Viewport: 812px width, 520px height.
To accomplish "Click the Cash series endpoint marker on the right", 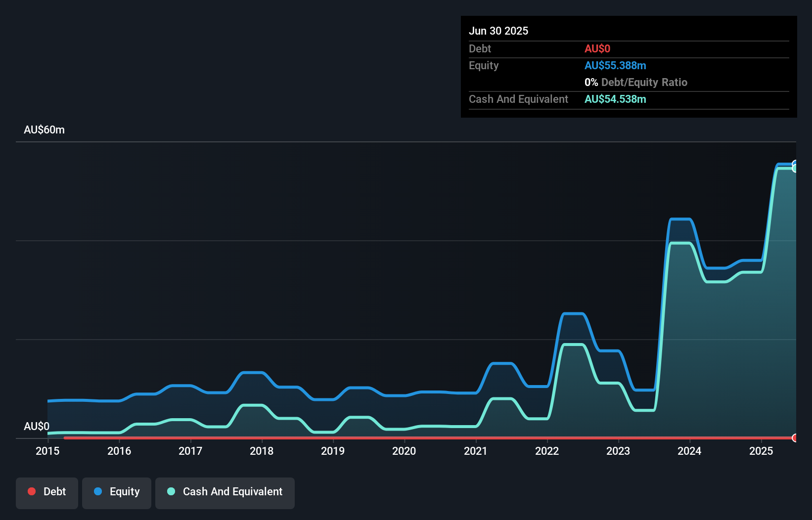I will [795, 169].
